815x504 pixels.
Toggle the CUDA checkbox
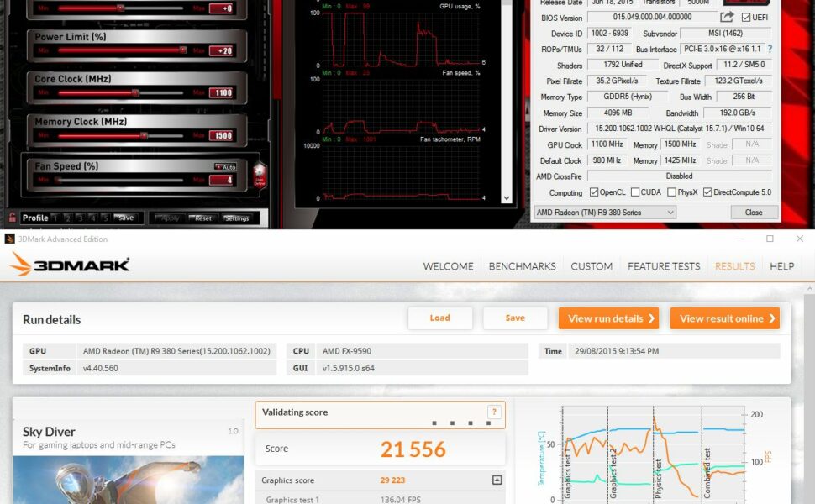tap(634, 192)
